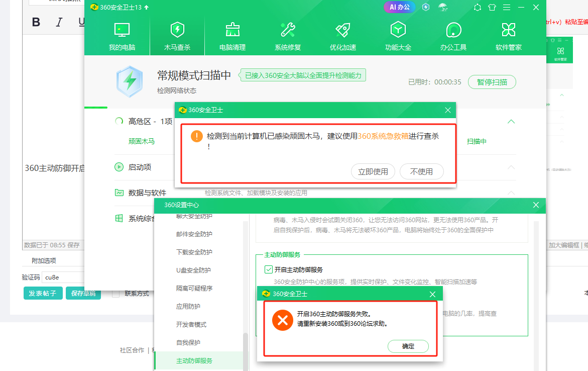This screenshot has width=588, height=371.
Task: Open the AI办公 assistant
Action: 399,7
